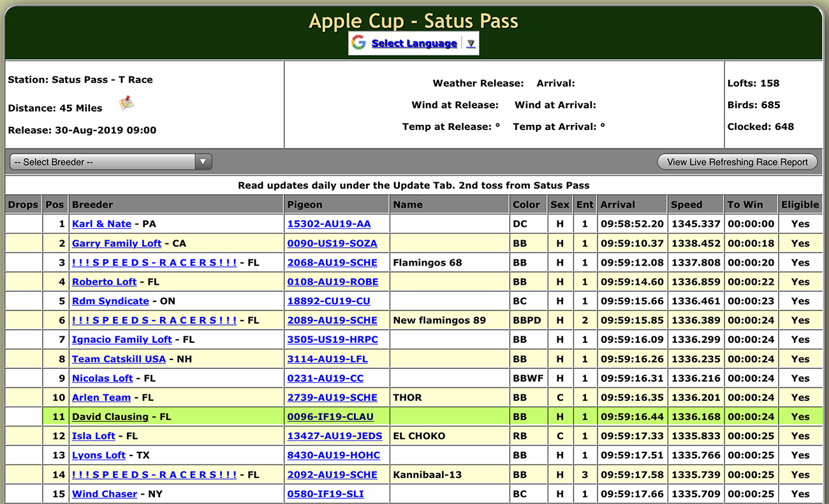Image resolution: width=829 pixels, height=504 pixels.
Task: Open the position 14 SPEEDS-RACERS breeder link
Action: pyautogui.click(x=154, y=475)
